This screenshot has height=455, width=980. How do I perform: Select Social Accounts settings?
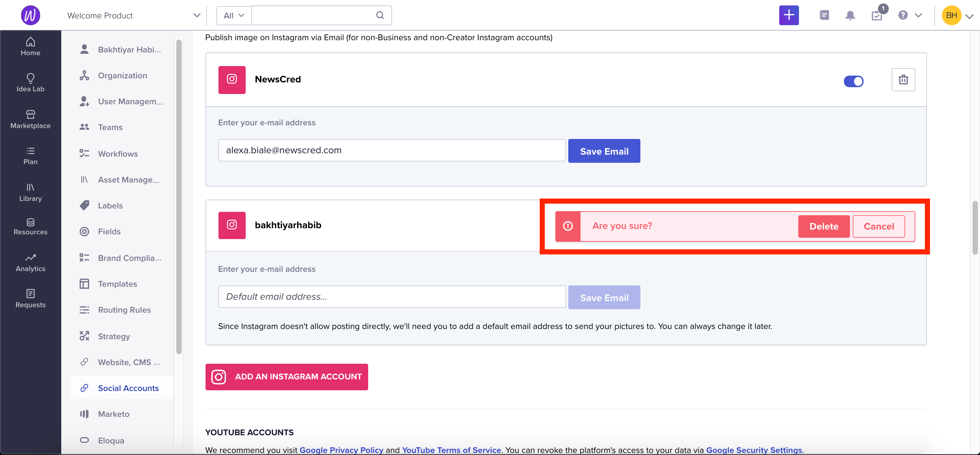pos(122,388)
